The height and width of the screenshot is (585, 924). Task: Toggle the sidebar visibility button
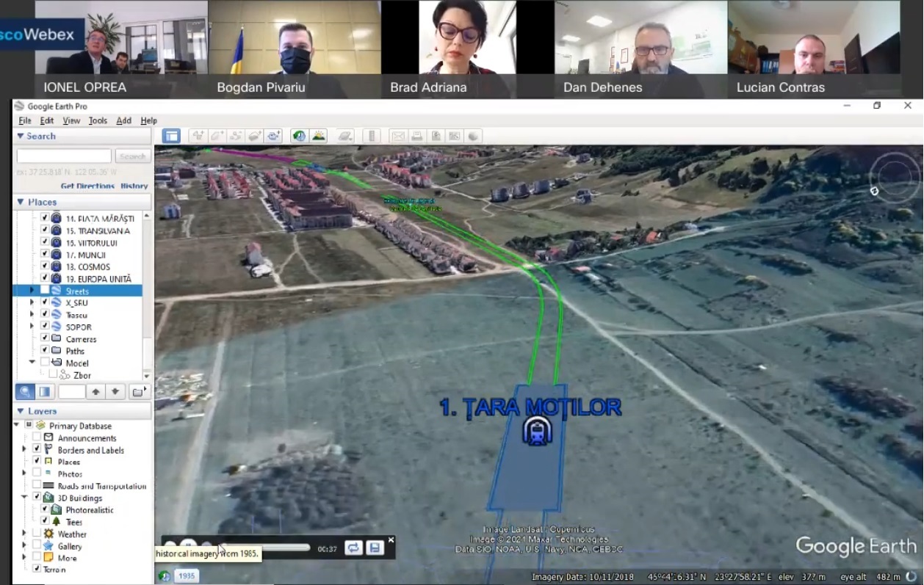tap(171, 136)
